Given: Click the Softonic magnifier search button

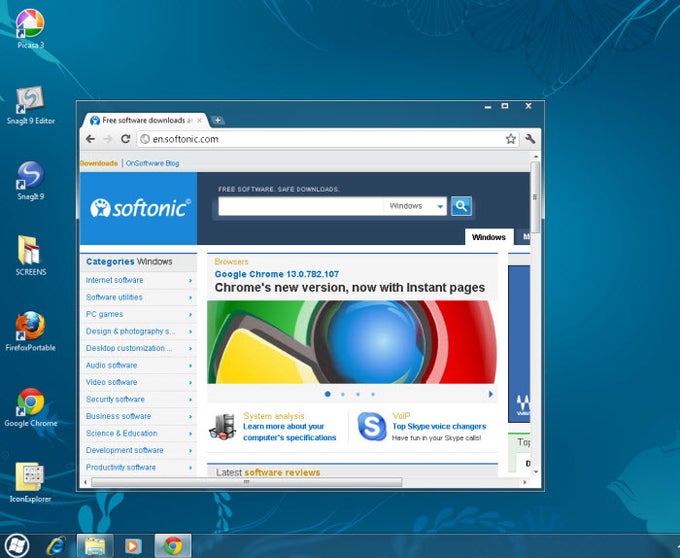Looking at the screenshot, I should [x=461, y=206].
